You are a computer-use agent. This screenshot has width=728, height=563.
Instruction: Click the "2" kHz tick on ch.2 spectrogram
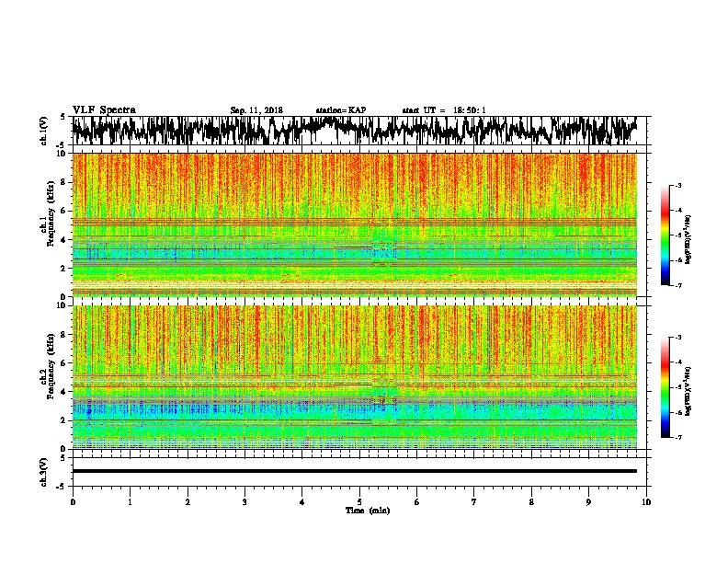point(64,420)
